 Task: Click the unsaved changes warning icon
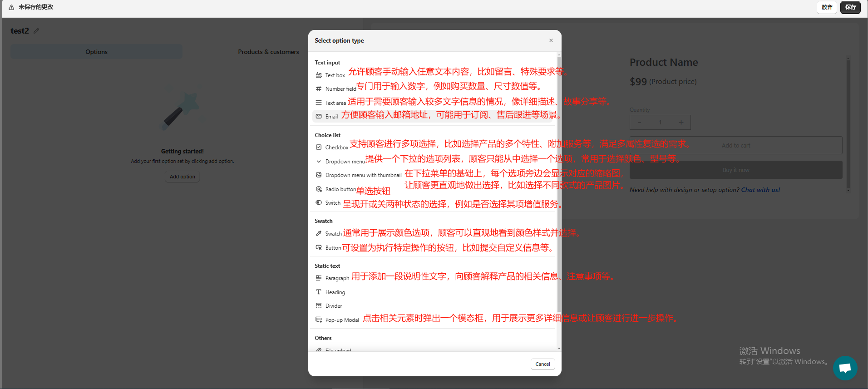click(11, 7)
